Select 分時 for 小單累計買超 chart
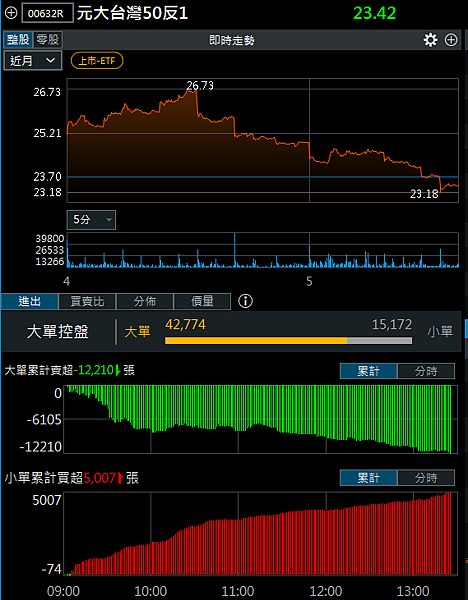The width and height of the screenshot is (468, 600). [426, 478]
